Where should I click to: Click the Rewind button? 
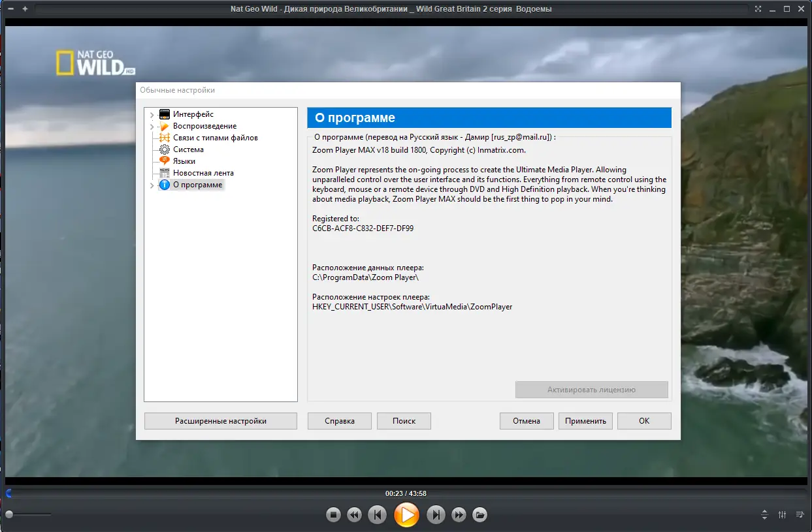(354, 515)
